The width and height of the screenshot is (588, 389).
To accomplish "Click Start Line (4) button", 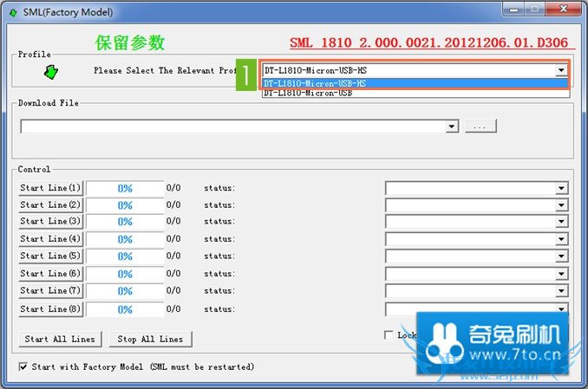I will [50, 239].
